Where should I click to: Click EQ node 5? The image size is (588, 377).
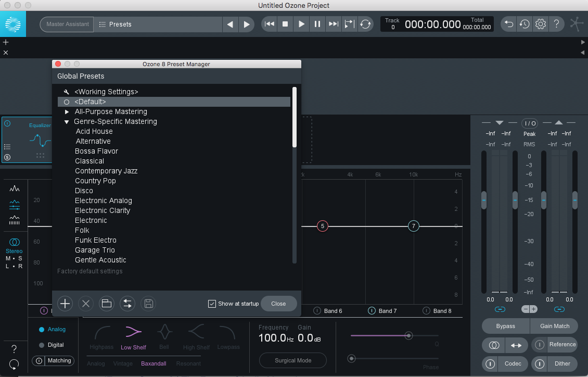pos(323,226)
